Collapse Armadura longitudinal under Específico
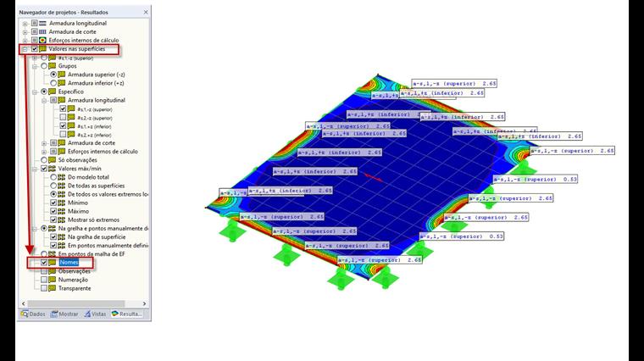644x361 pixels. [x=44, y=100]
